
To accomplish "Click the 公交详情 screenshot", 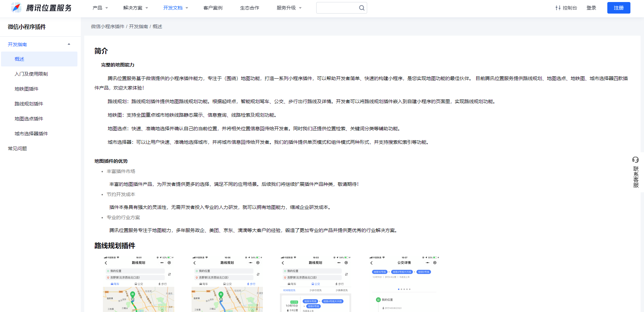I will pyautogui.click(x=404, y=284).
